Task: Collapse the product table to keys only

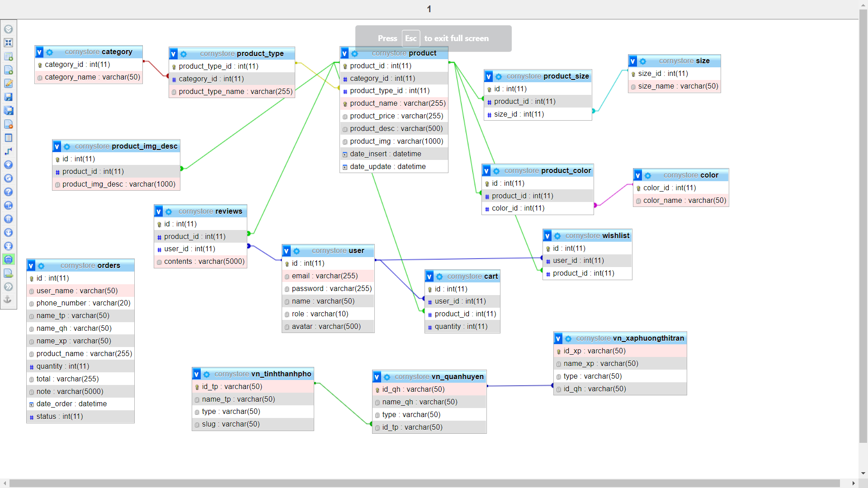Action: click(344, 53)
